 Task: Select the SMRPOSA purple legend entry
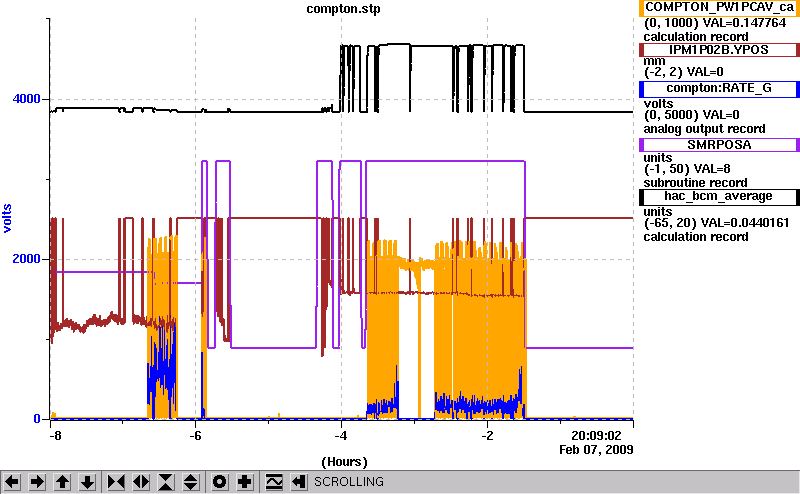point(719,145)
